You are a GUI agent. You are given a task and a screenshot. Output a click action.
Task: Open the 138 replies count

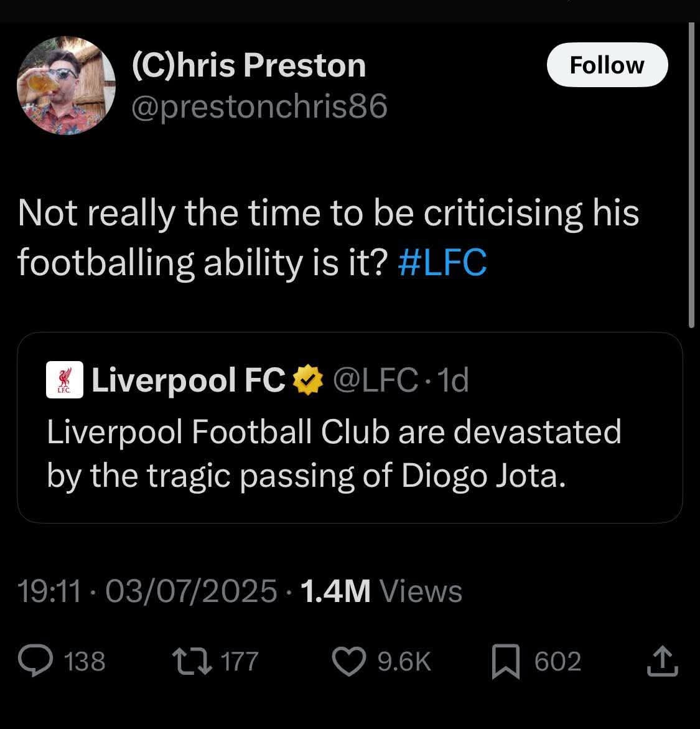pyautogui.click(x=85, y=662)
